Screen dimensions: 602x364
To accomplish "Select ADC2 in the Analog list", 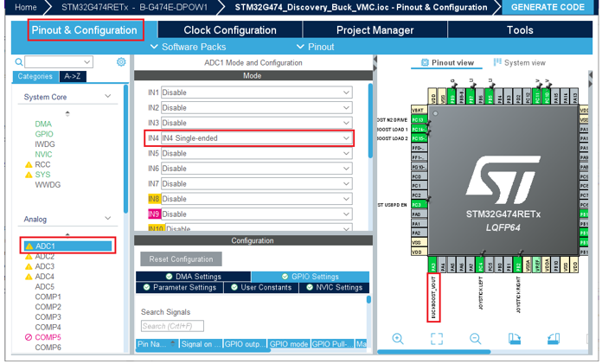I will point(44,257).
